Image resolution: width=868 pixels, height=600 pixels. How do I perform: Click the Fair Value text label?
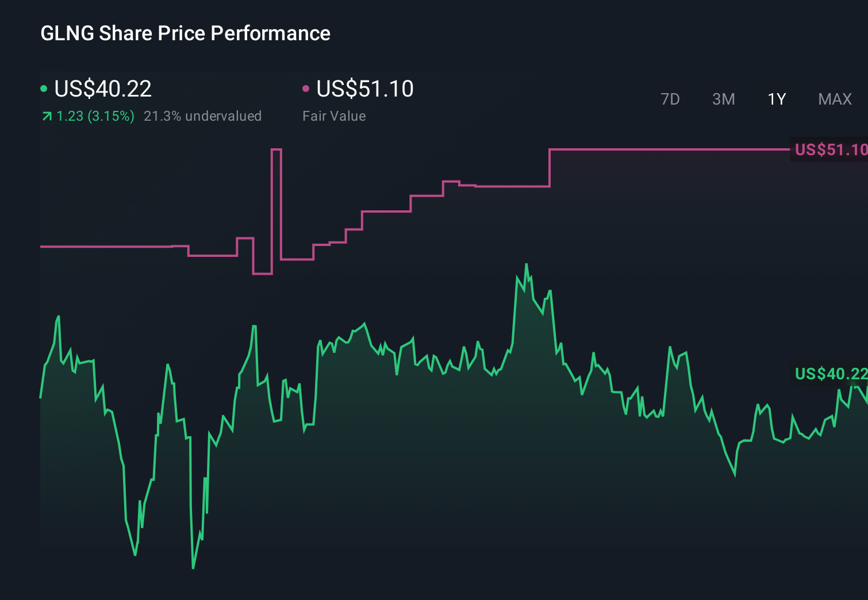pos(334,116)
